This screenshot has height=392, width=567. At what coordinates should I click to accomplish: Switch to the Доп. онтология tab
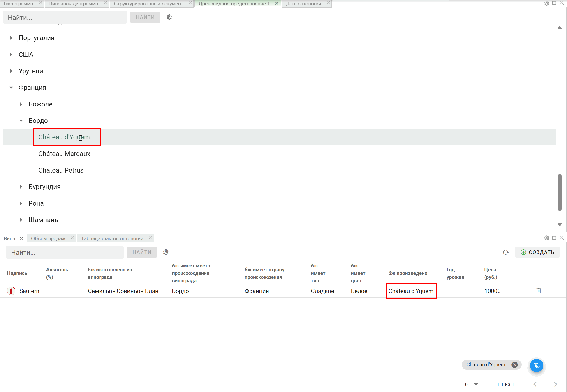click(303, 4)
